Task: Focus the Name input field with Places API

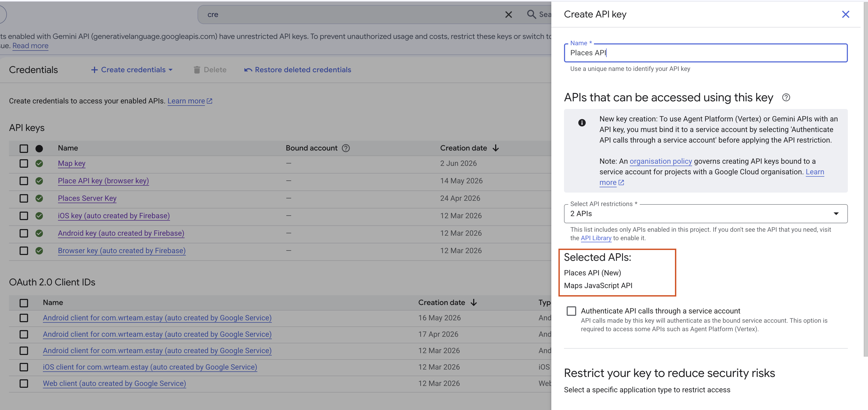Action: (706, 53)
